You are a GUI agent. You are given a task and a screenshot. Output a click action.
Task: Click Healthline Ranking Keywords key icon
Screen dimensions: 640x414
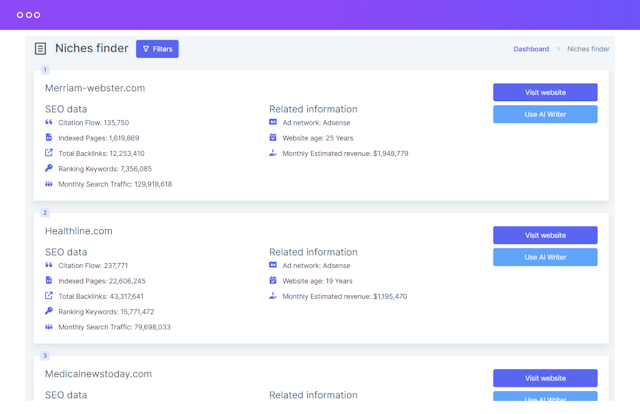pos(49,312)
